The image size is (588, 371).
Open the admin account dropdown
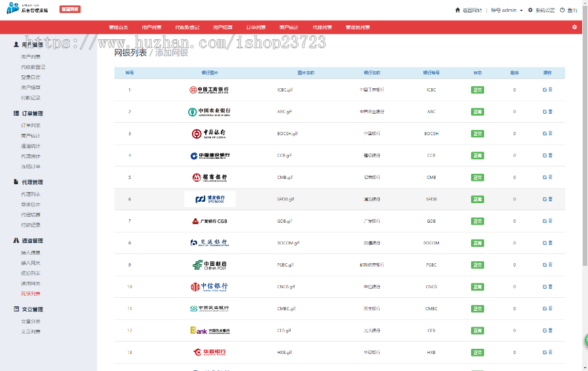tap(507, 10)
